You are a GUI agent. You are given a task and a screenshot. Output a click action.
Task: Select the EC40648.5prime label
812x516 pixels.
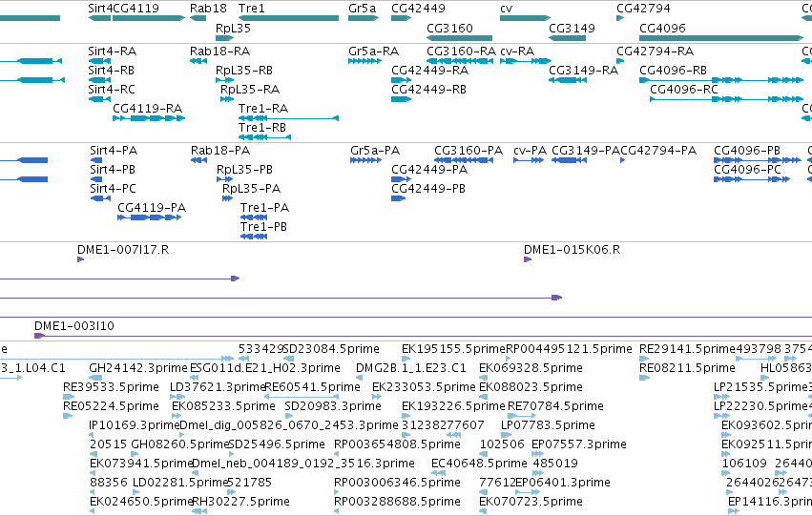(x=480, y=464)
